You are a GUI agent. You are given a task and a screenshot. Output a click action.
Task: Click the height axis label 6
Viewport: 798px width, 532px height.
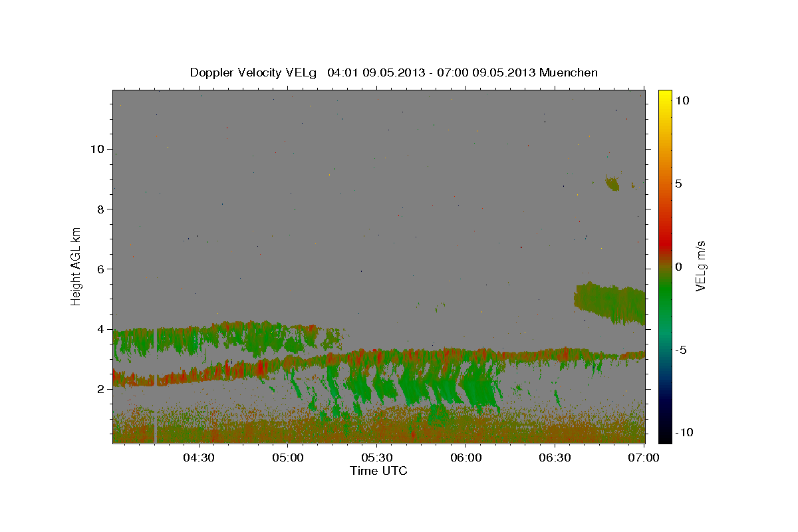click(x=99, y=269)
